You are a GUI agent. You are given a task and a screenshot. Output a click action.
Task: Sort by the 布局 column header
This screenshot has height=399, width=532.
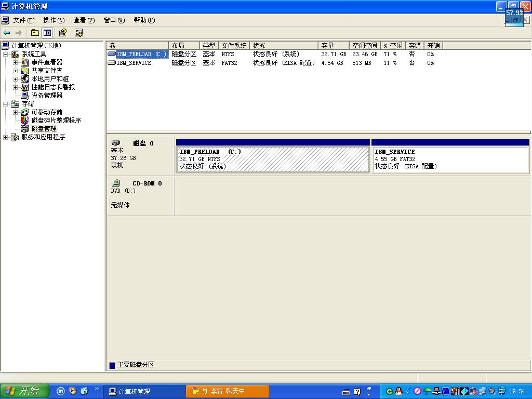[184, 46]
